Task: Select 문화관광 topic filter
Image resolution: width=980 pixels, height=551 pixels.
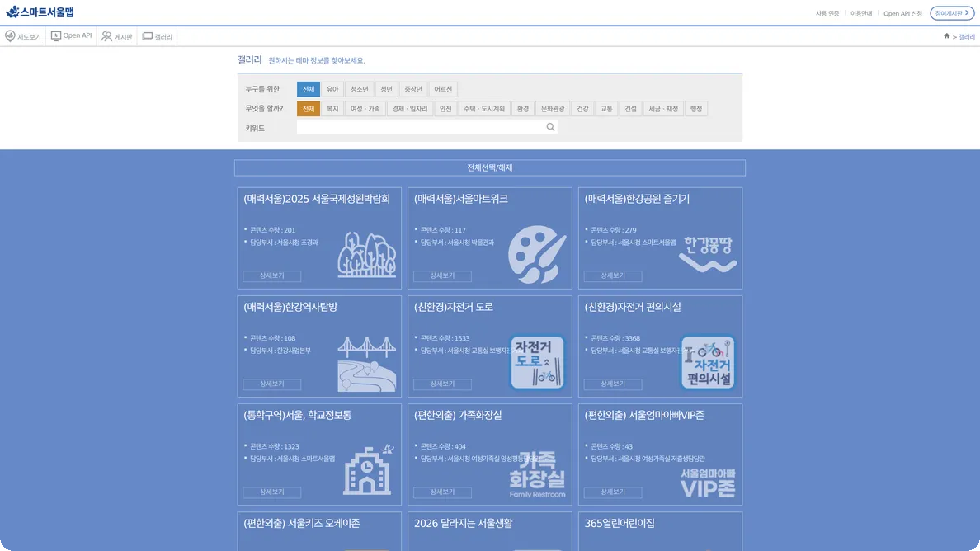Action: pos(553,109)
